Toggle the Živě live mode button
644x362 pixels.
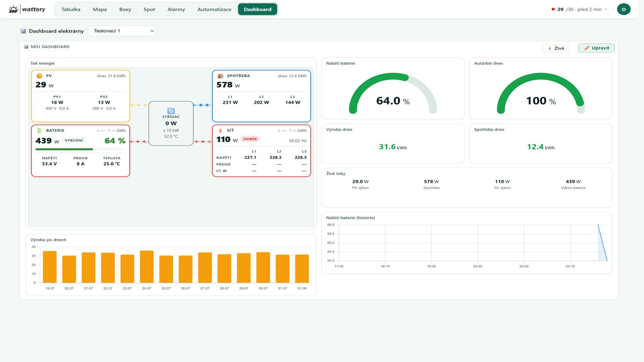pyautogui.click(x=555, y=48)
